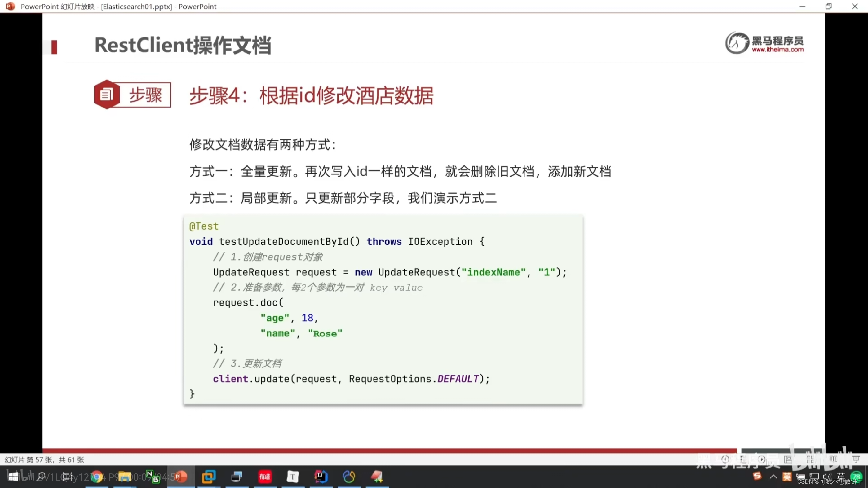Open Task View on the taskbar
The image size is (868, 488).
tap(68, 477)
